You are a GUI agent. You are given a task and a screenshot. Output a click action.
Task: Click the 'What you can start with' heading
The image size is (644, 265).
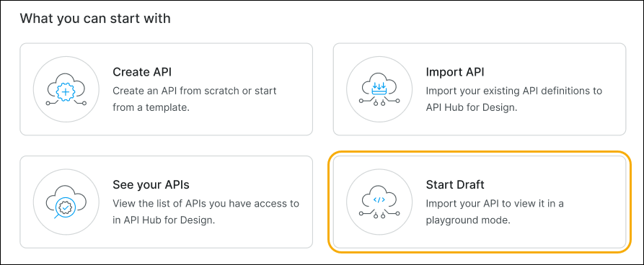point(95,19)
